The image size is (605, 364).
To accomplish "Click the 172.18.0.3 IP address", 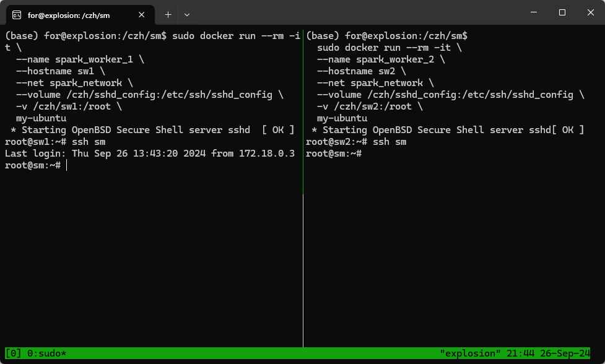I will [x=267, y=154].
